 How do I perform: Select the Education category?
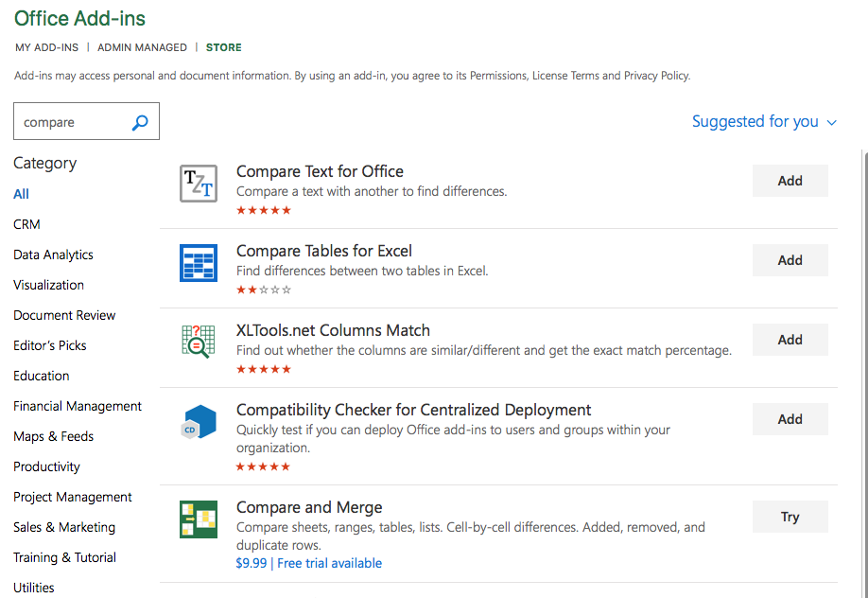pyautogui.click(x=42, y=376)
